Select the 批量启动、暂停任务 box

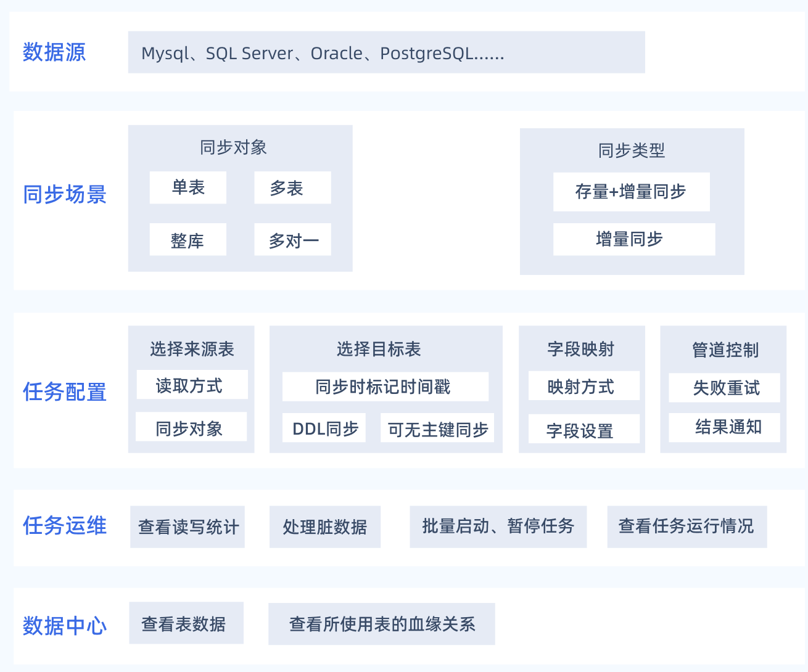[x=498, y=527]
